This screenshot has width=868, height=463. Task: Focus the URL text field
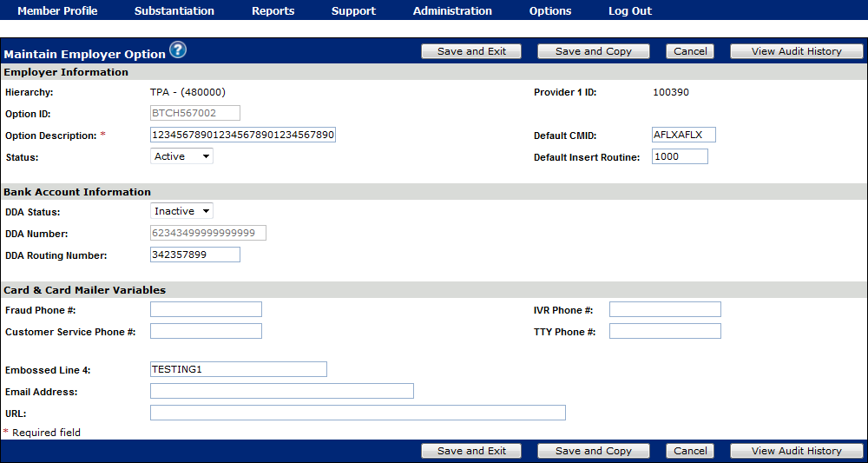coord(358,413)
